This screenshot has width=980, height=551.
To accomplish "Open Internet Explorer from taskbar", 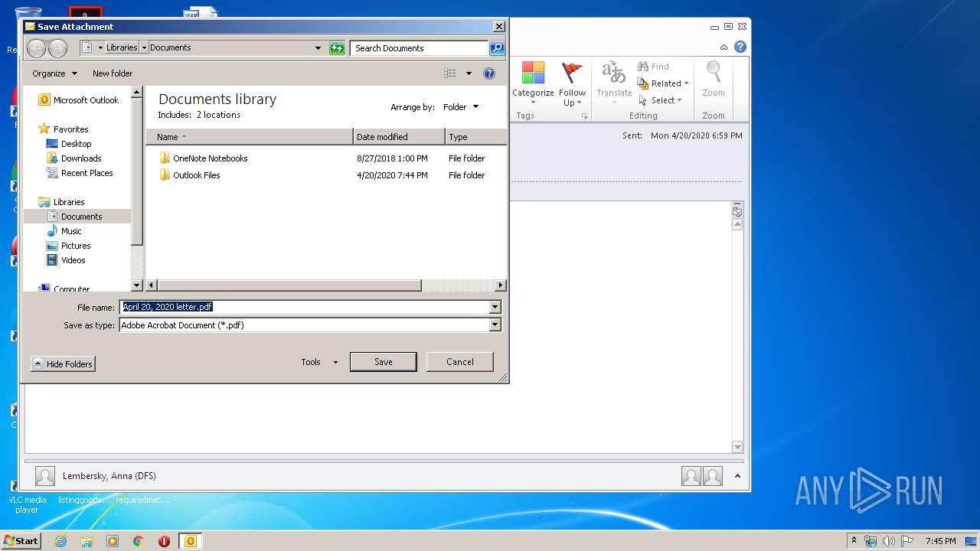I will tap(60, 541).
